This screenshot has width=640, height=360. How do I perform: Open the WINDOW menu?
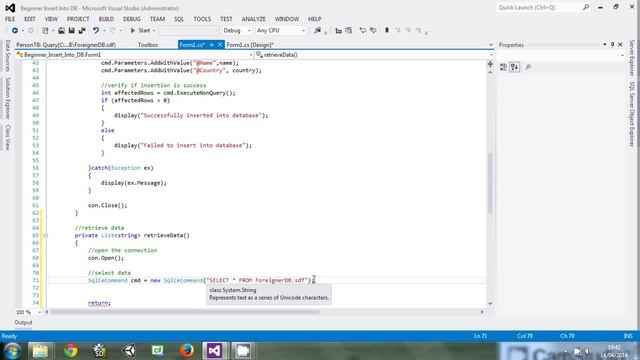pos(287,19)
